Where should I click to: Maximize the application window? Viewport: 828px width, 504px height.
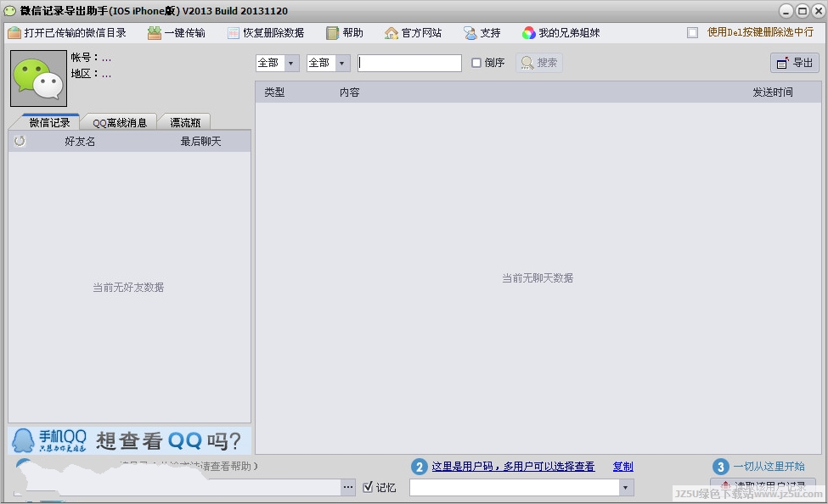803,10
